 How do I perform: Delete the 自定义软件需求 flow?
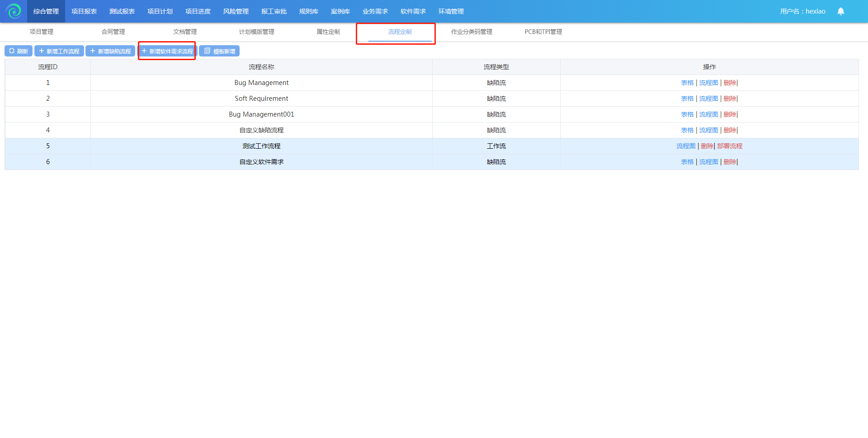(730, 162)
